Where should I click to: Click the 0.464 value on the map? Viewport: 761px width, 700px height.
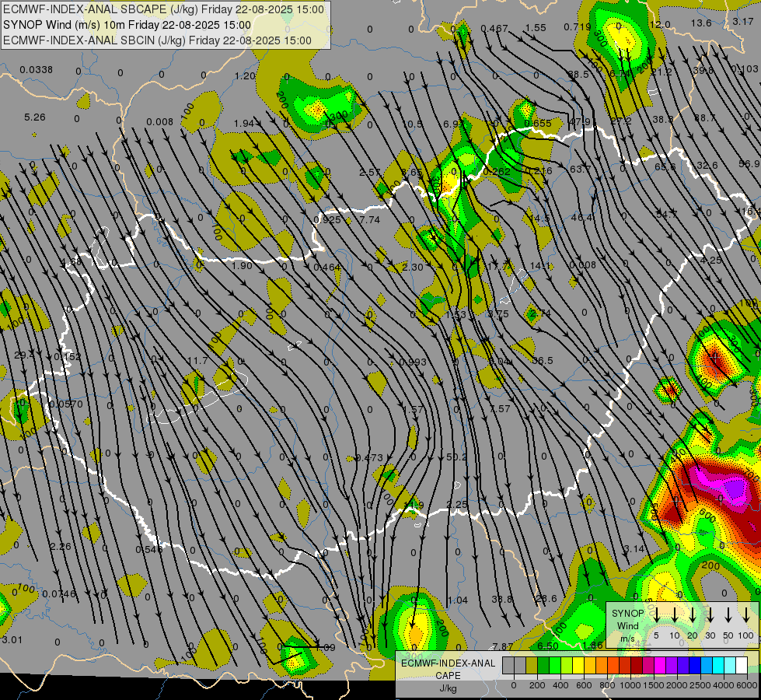[x=327, y=268]
